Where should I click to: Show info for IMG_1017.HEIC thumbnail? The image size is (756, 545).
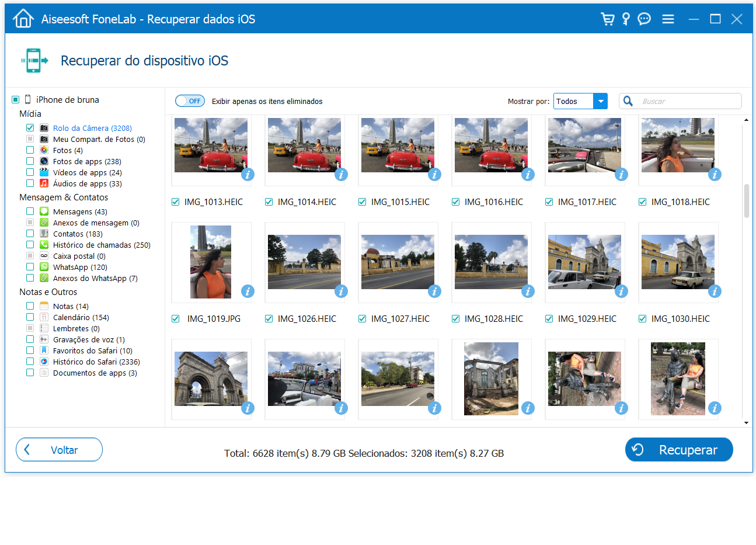pyautogui.click(x=621, y=174)
